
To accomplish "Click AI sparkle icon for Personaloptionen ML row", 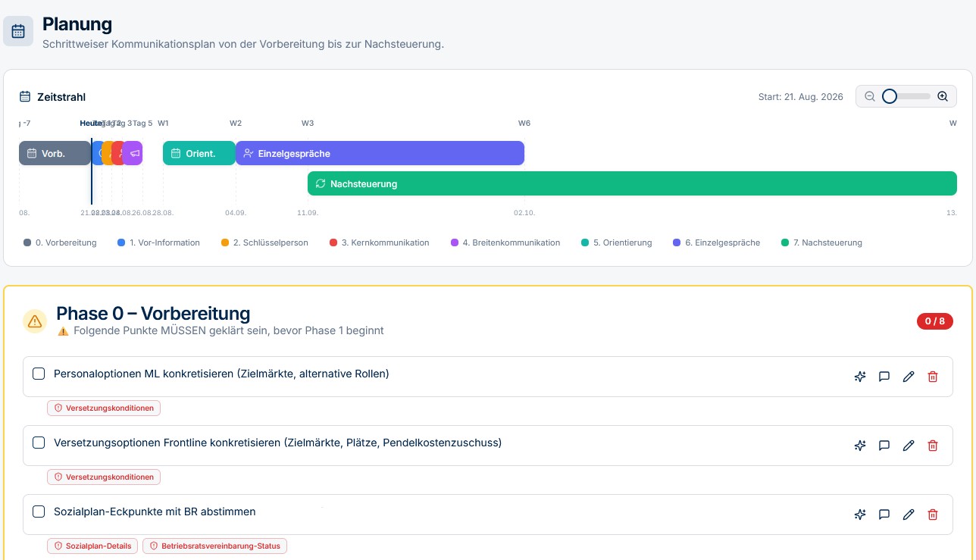I will pos(860,377).
